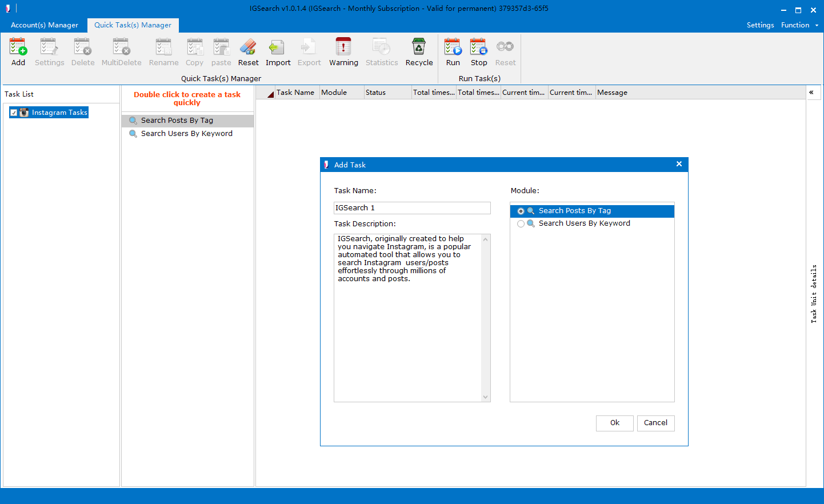The image size is (824, 504).
Task: Click the Copy toolbar icon
Action: [194, 47]
